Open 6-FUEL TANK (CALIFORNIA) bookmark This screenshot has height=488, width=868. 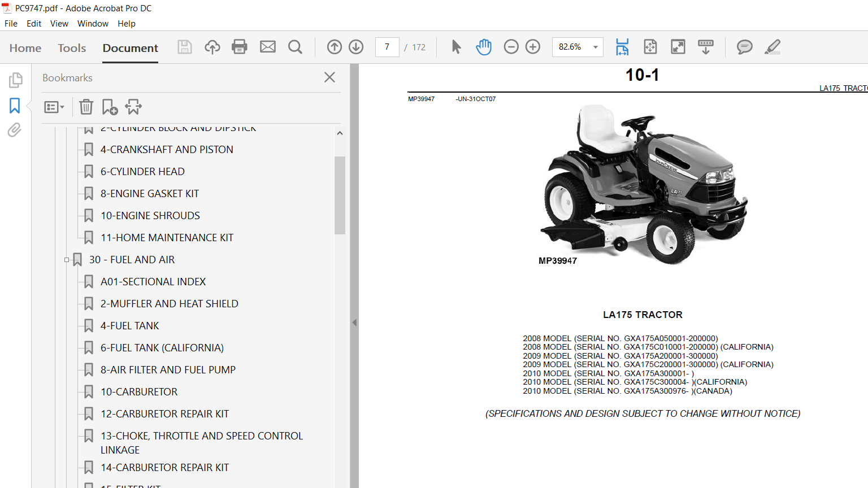(162, 348)
